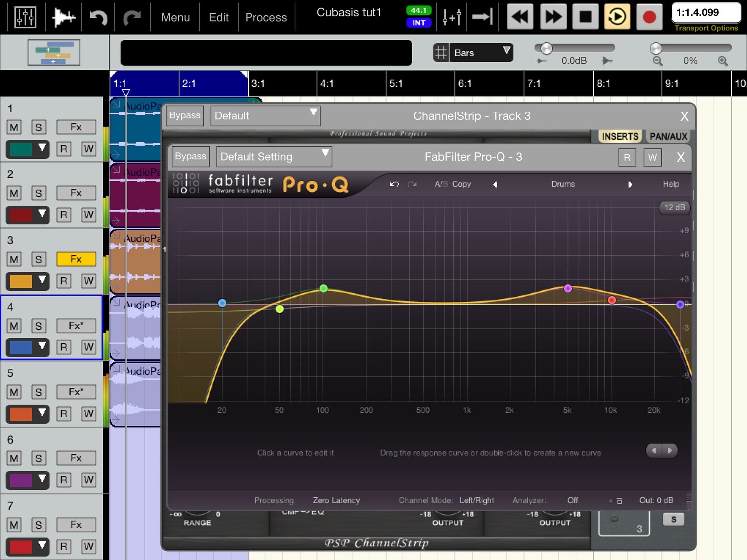Click Copy in the Pro-Q header

[x=462, y=184]
